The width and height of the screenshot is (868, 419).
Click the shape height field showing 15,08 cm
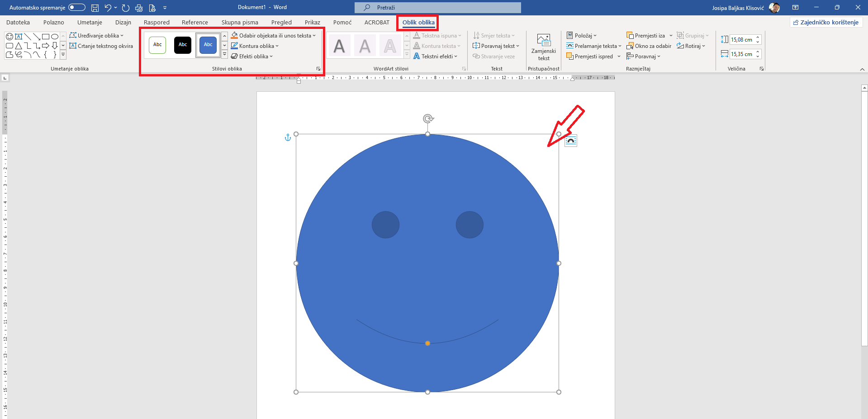(742, 40)
